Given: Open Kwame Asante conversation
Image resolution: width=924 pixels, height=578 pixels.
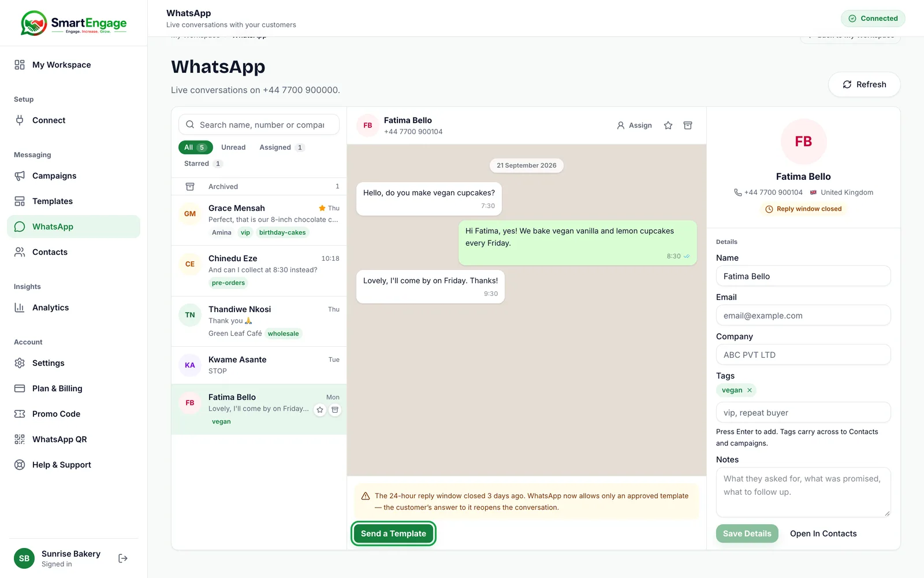Looking at the screenshot, I should [259, 365].
